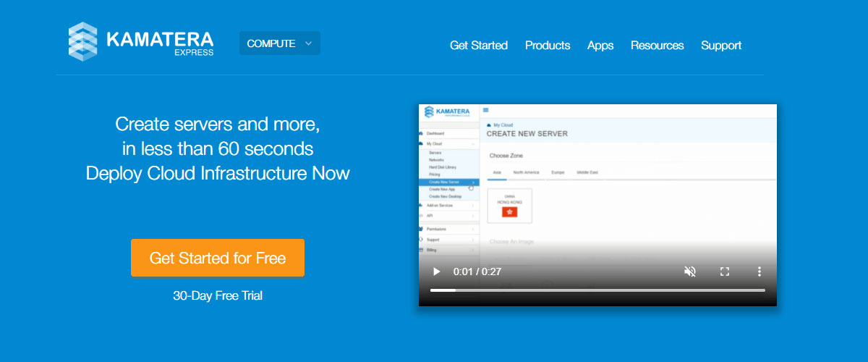Expand Add-on Services in the video sidebar
Screen dimensions: 868x362
448,206
